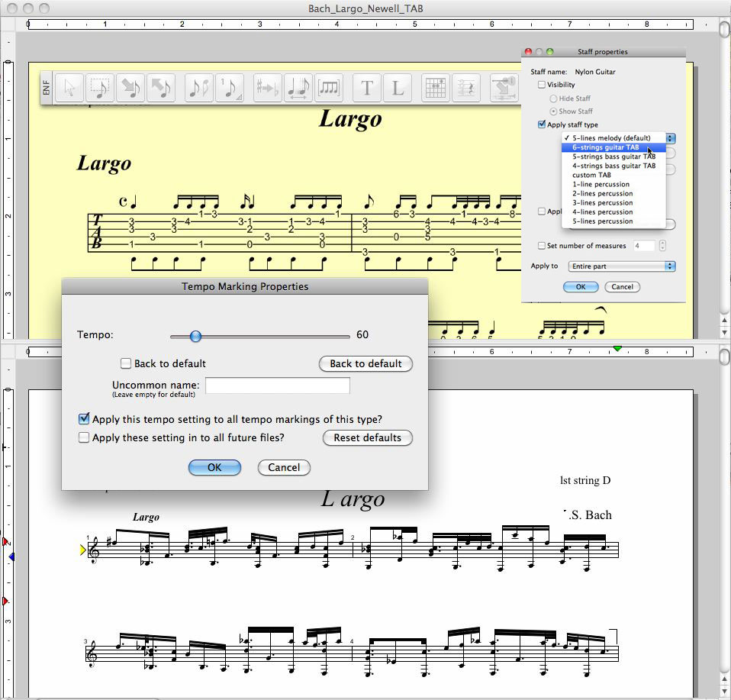Click the large Largo title in the tablature pane
731x700 pixels.
(x=350, y=119)
